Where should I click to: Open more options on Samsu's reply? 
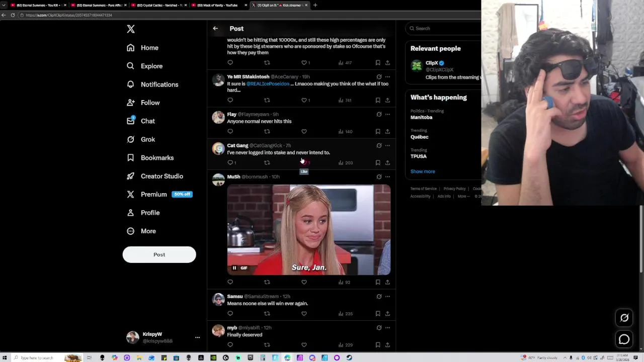point(387,297)
